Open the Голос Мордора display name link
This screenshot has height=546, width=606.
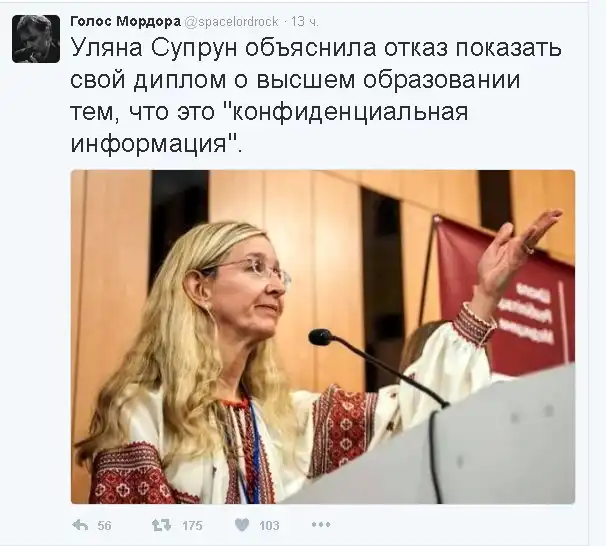point(126,22)
